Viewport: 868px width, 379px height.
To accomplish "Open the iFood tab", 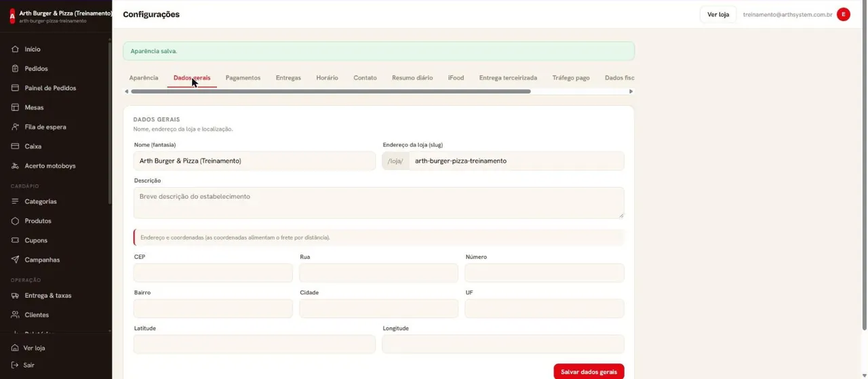I will click(x=456, y=78).
